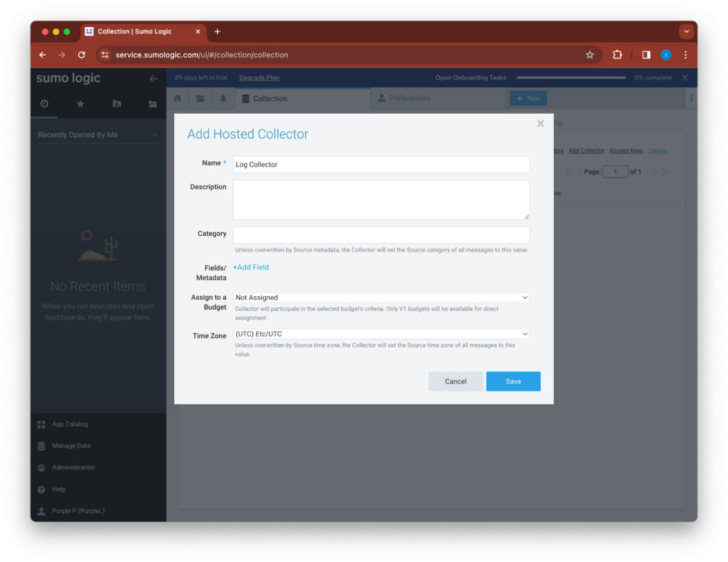The height and width of the screenshot is (562, 728).
Task: Open the tab search dropdown arrow
Action: pyautogui.click(x=686, y=31)
